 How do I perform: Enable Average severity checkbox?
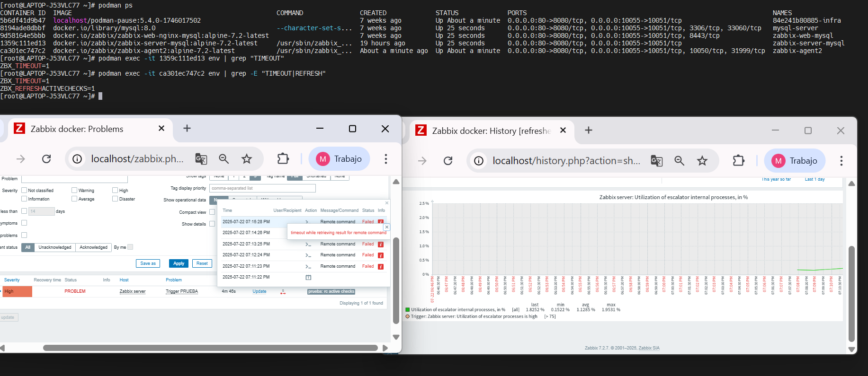[74, 199]
